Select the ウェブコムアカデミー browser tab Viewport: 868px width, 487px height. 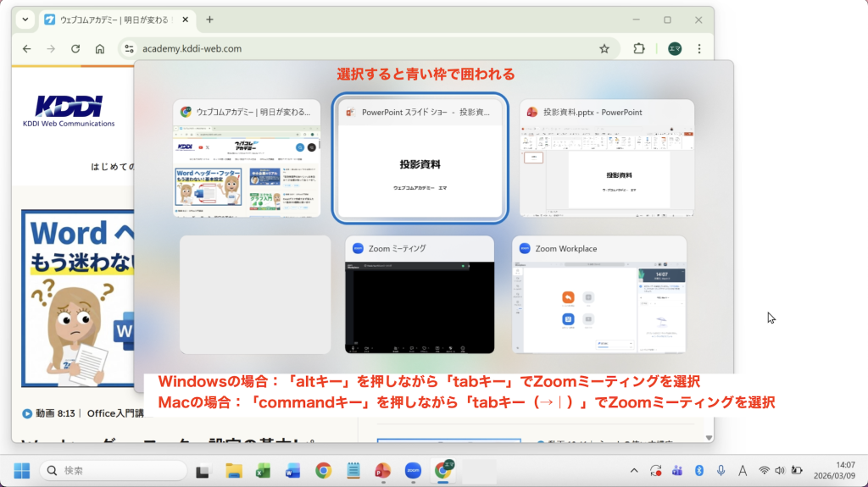point(114,19)
